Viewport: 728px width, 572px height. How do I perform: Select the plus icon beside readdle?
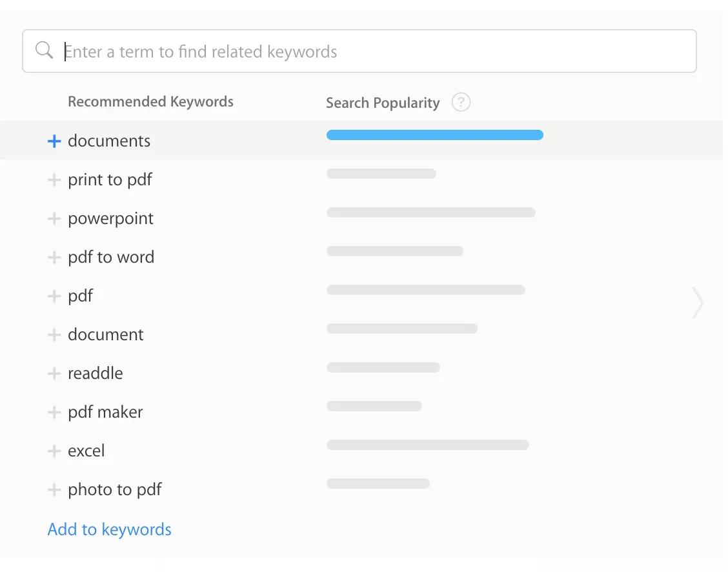(54, 374)
